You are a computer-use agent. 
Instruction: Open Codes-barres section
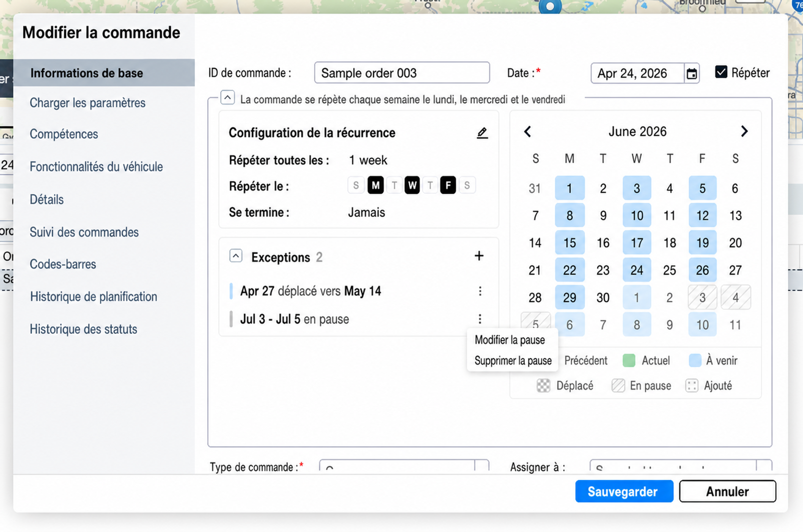(63, 264)
